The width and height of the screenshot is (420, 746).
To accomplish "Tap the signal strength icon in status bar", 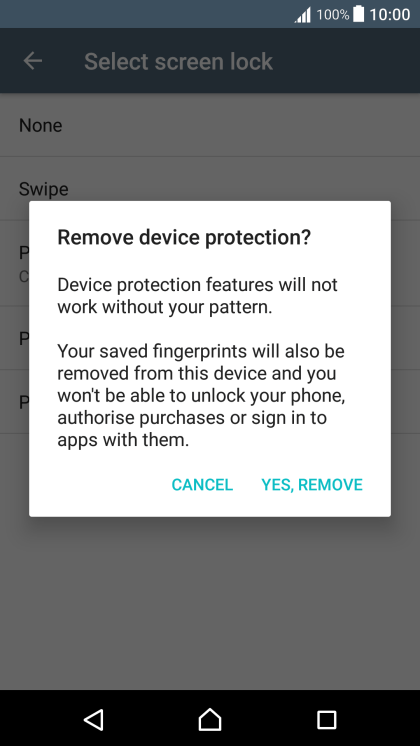I will point(303,15).
